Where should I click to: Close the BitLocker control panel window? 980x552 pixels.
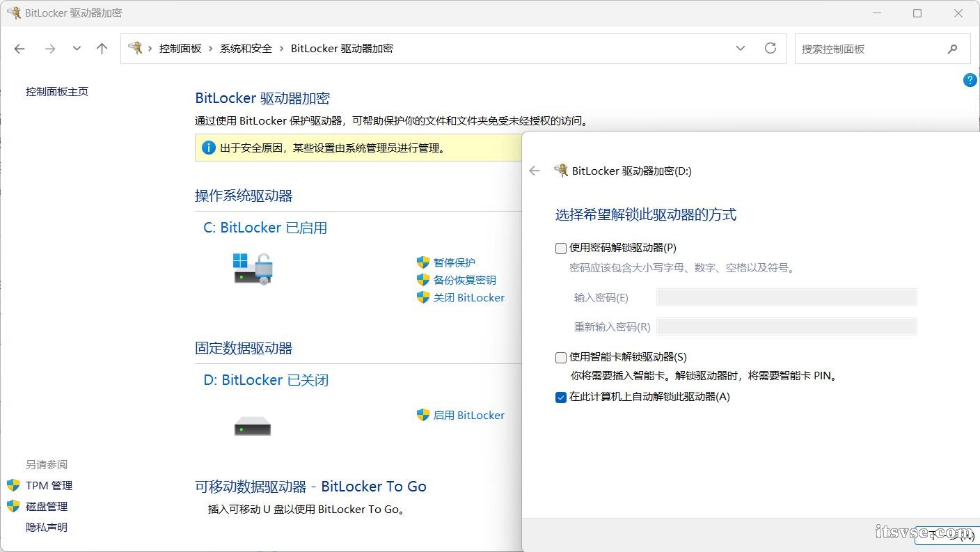coord(958,13)
